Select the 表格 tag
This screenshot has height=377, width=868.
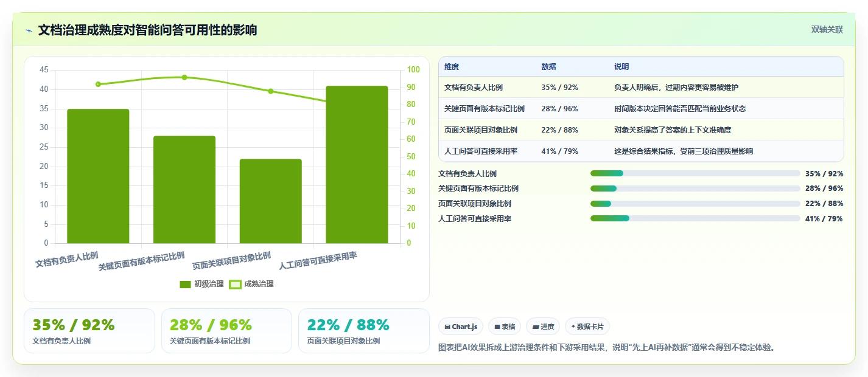[505, 327]
